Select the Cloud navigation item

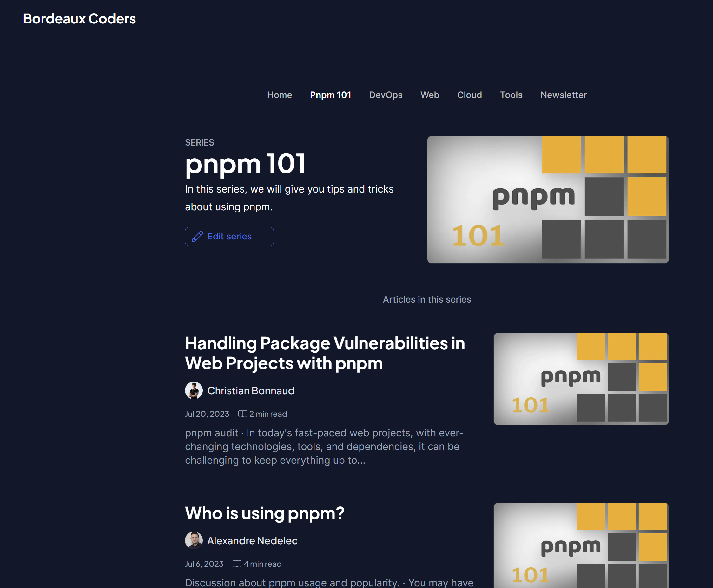tap(469, 95)
